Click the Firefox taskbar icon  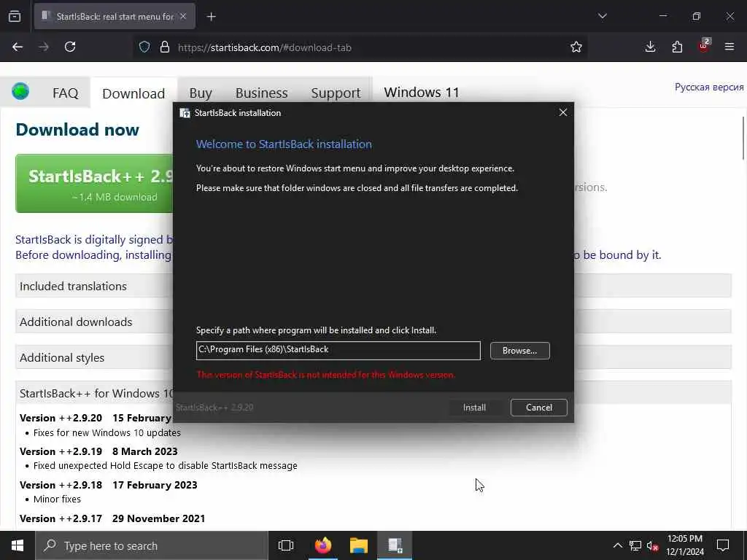[x=322, y=545]
